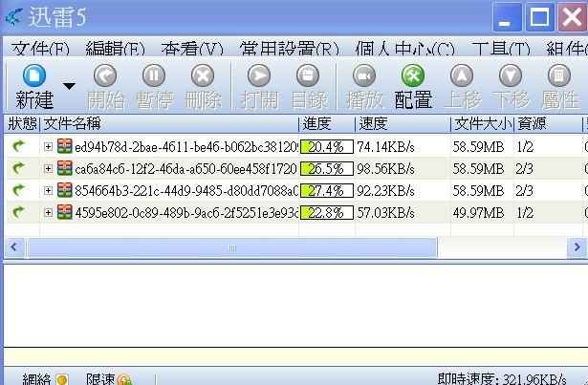Click the 74.14KB/s speed value

386,147
